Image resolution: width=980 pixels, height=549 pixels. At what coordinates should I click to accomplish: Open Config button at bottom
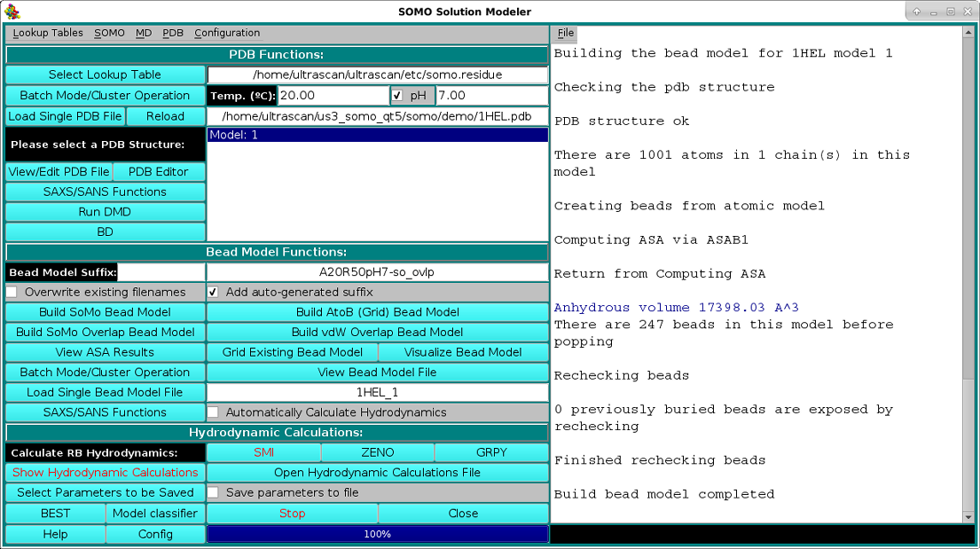point(155,535)
